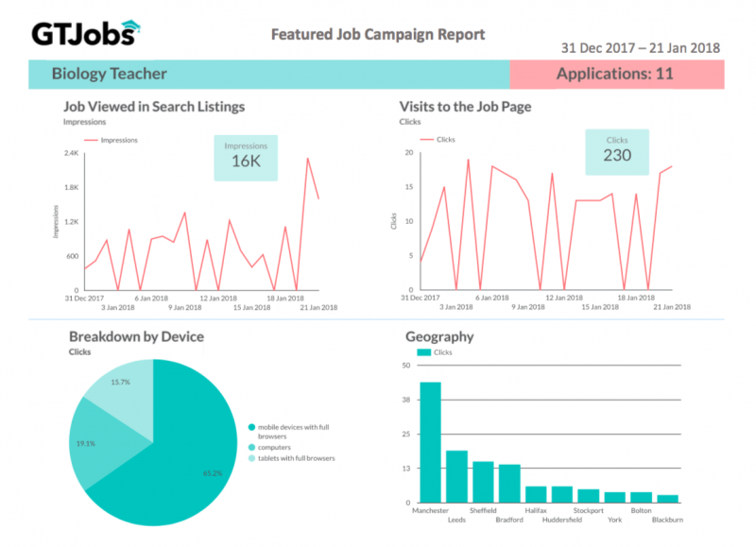The height and width of the screenshot is (547, 756).
Task: Click the 15.7% pie slice
Action: pos(121,385)
